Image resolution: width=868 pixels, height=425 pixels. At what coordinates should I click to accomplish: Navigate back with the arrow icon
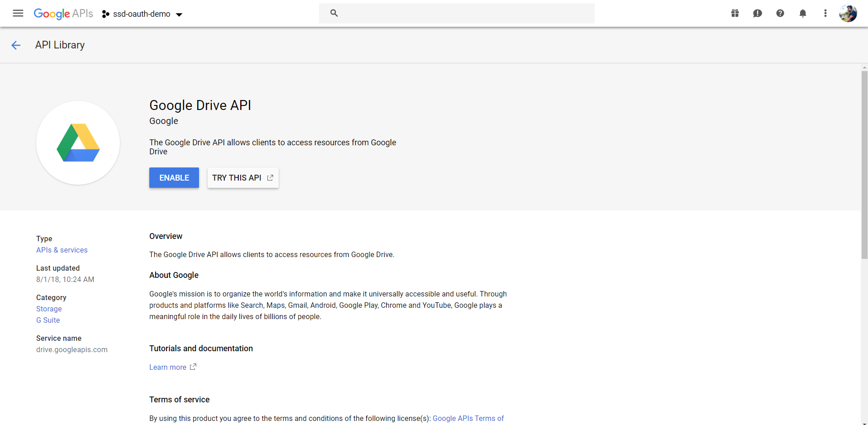point(16,45)
